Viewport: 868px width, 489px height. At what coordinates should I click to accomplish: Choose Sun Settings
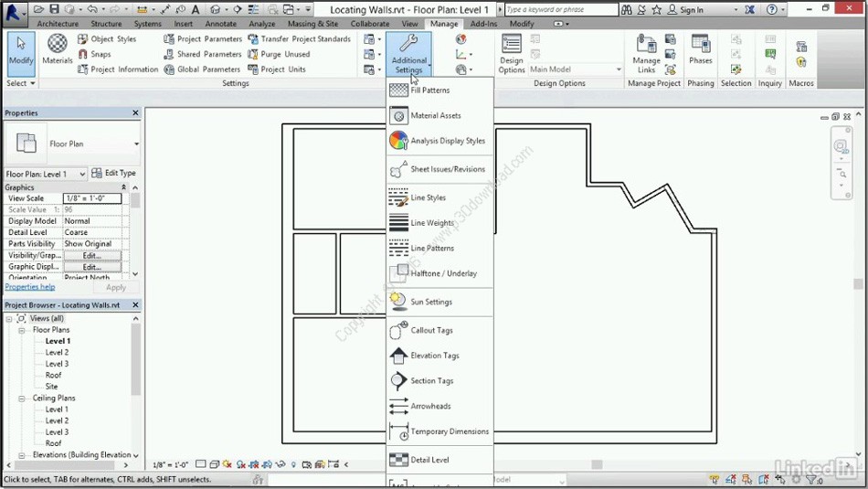439,302
